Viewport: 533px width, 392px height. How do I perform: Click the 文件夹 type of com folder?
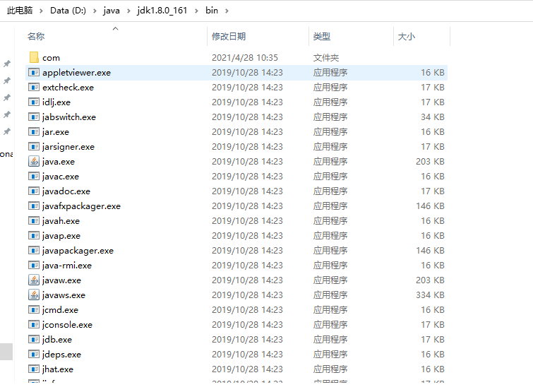pyautogui.click(x=326, y=58)
